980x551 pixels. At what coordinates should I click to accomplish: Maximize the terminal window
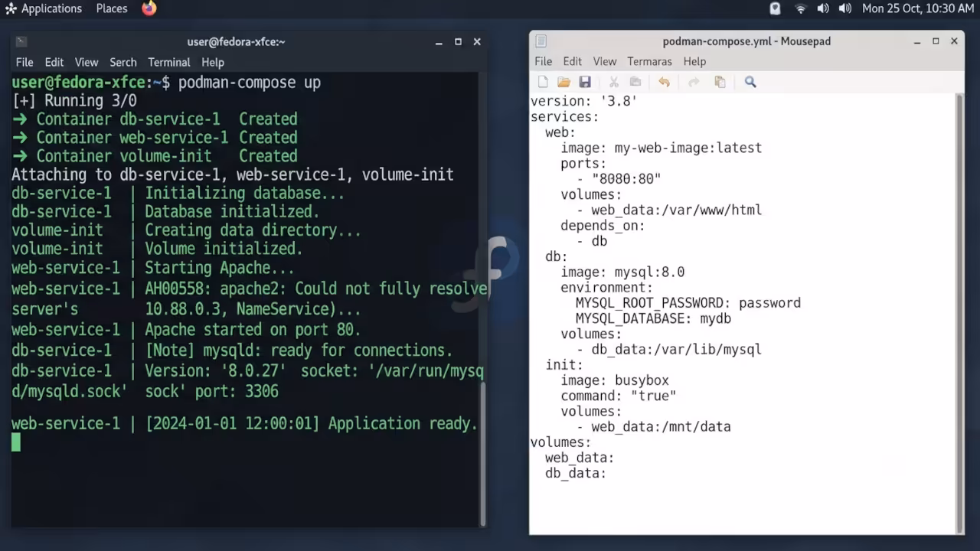[x=458, y=42]
